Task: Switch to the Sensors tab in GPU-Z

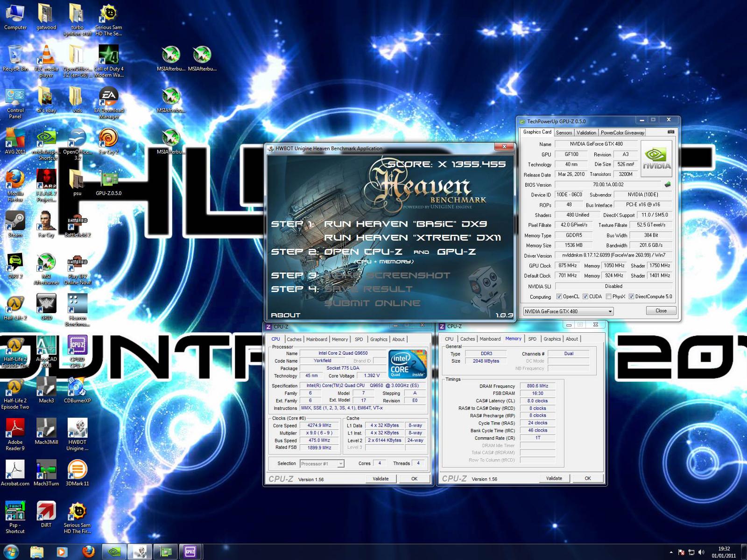Action: (564, 133)
